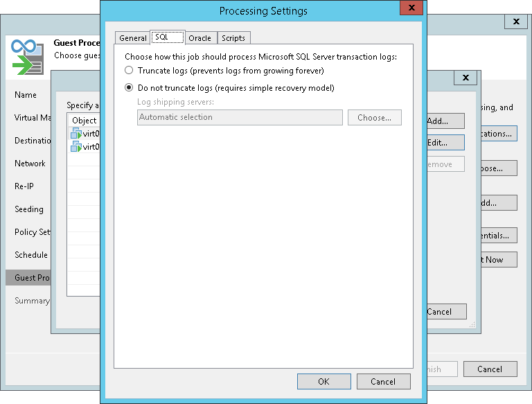Click second virt0 VM icon in list
This screenshot has width=532, height=404.
(76, 147)
